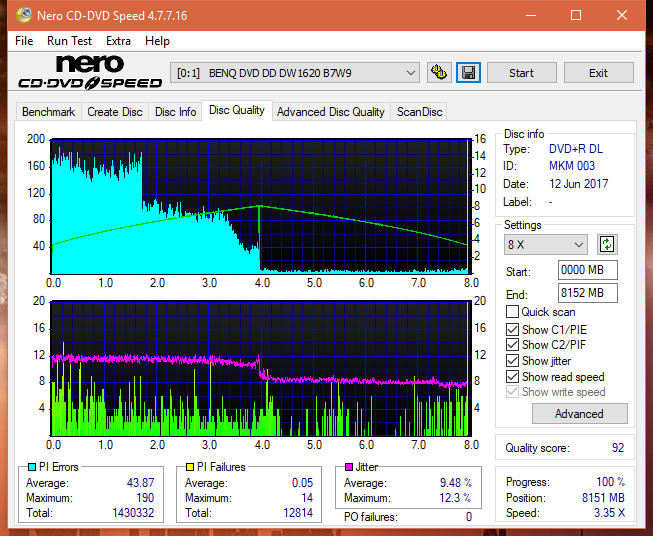Enable the Quick scan checkbox
This screenshot has width=653, height=536.
coord(512,312)
